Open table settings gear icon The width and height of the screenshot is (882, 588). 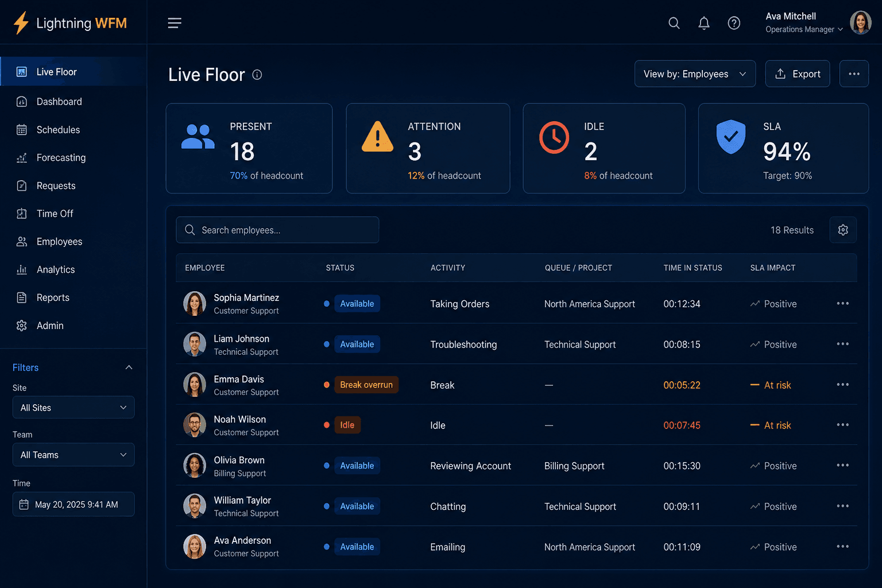pos(843,230)
